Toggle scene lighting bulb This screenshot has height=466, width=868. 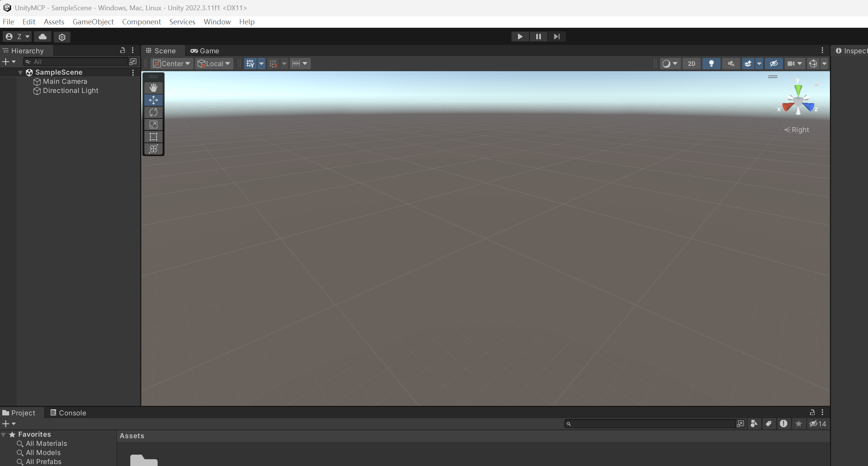click(x=711, y=64)
